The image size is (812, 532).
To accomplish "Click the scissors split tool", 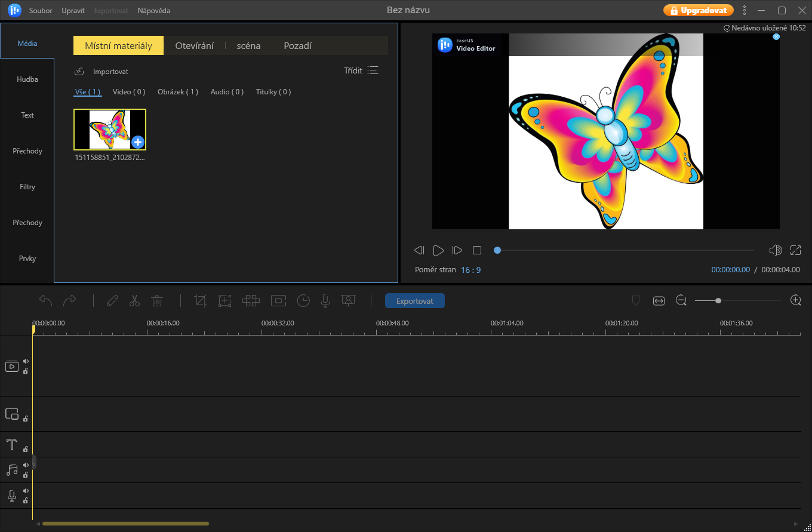I will pos(134,301).
